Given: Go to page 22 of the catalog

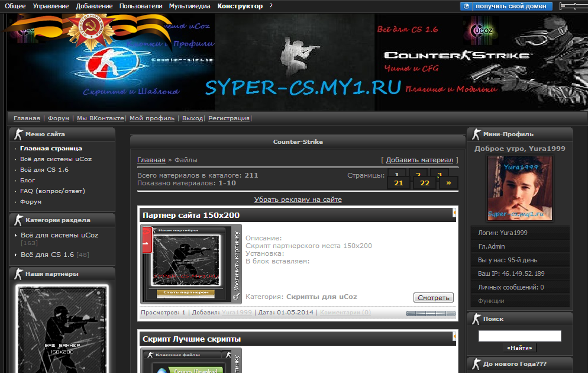Looking at the screenshot, I should [425, 183].
